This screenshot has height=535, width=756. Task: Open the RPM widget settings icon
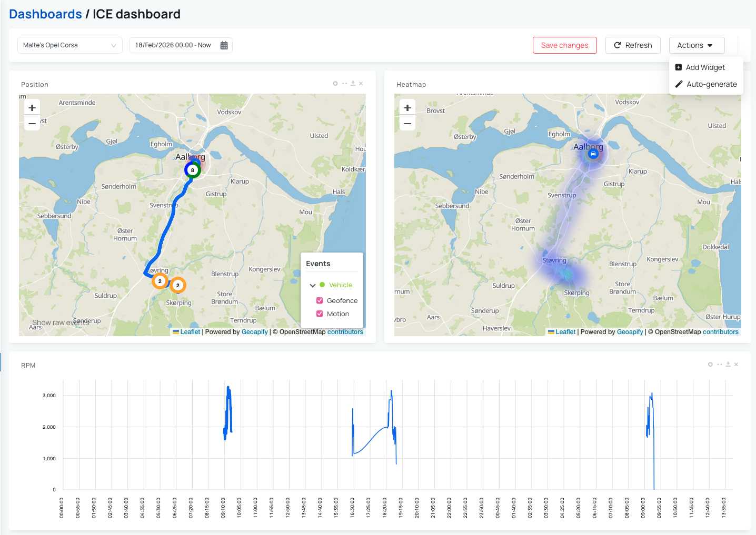point(710,364)
